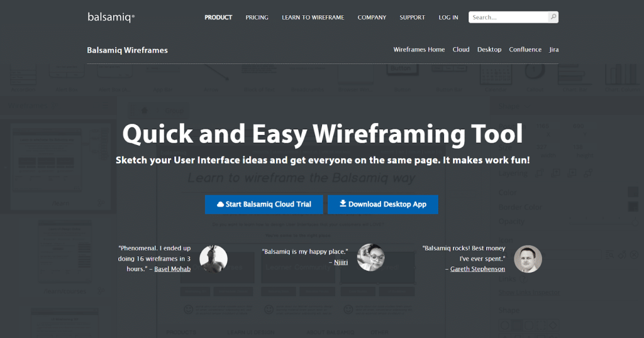This screenshot has width=644, height=338.
Task: Click the Balsamiq Wireframes heading link
Action: (127, 50)
